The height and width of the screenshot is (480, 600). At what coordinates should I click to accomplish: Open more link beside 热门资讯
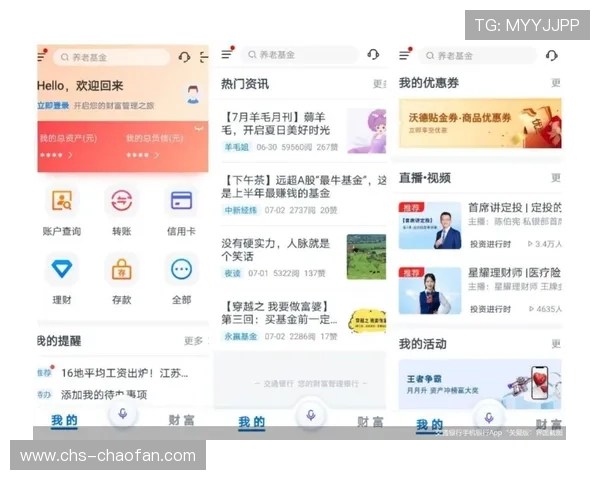(x=380, y=84)
